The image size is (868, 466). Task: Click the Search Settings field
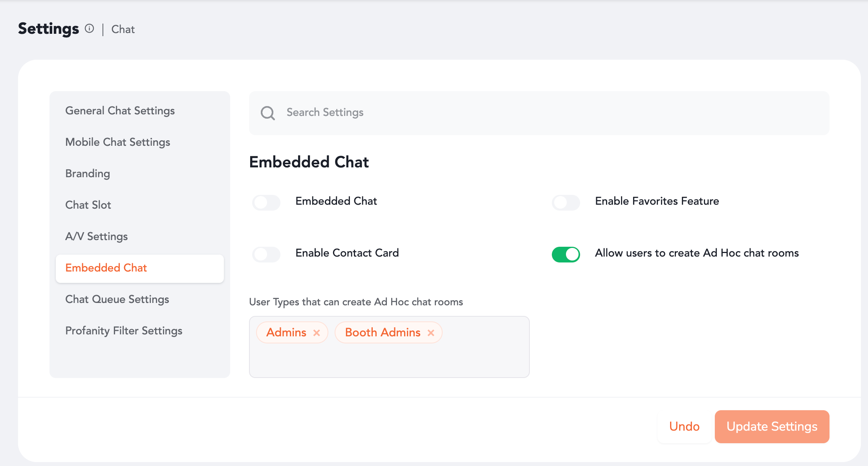point(550,113)
